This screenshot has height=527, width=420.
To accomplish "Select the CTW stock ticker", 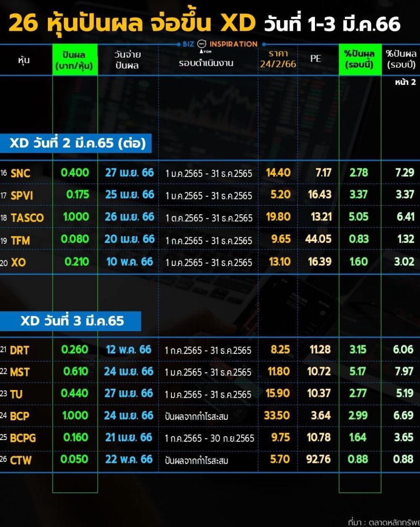I will [x=21, y=460].
